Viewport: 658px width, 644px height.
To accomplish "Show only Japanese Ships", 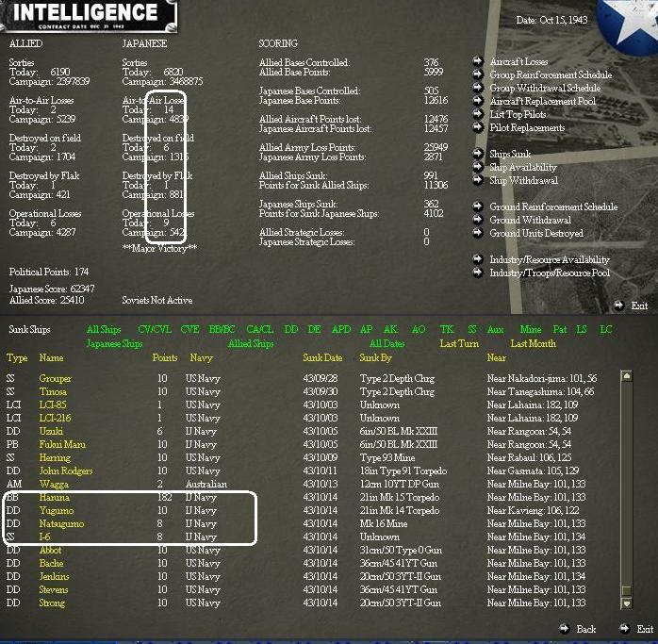I will point(115,344).
